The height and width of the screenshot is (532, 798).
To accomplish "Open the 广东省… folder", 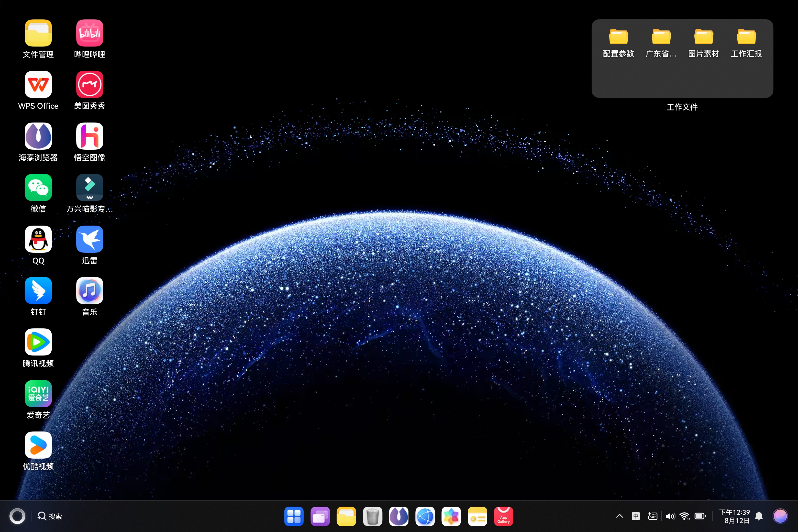I will click(661, 37).
